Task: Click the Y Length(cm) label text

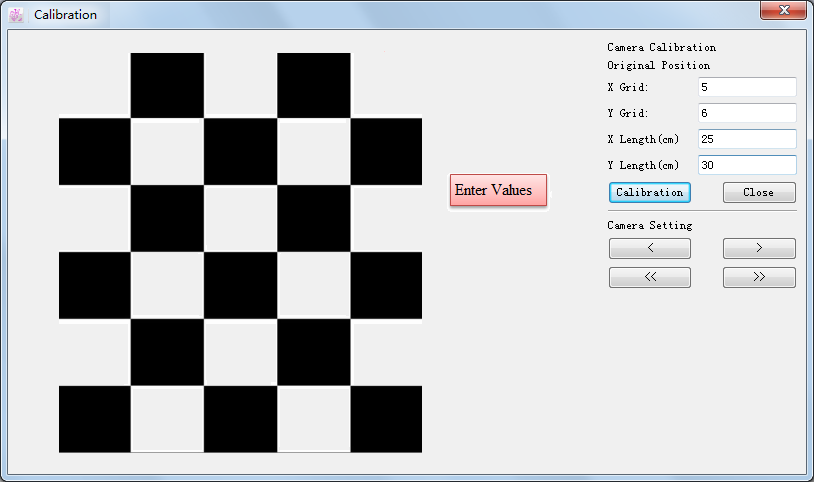Action: click(x=643, y=165)
